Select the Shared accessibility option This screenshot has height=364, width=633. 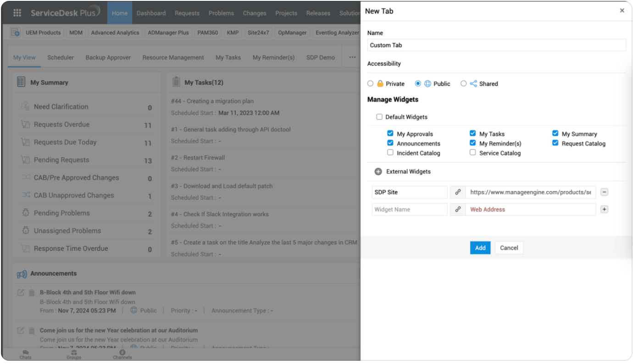pos(463,84)
